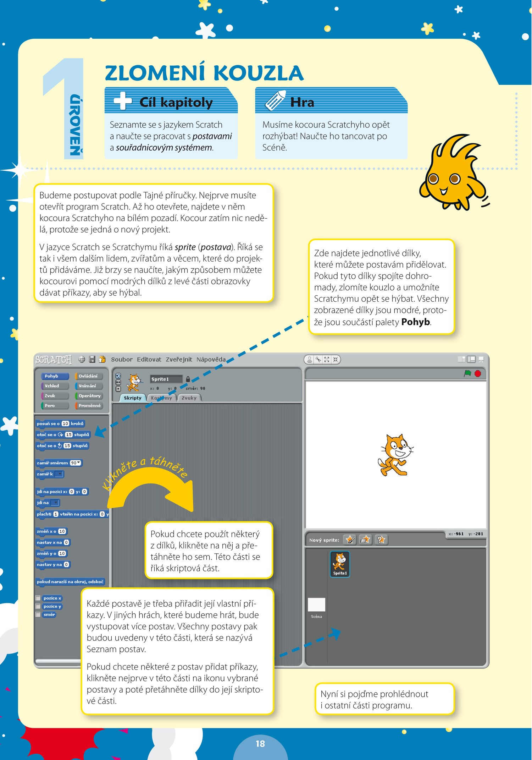Open the direction dropdown in zamiř směrem block

point(78,463)
